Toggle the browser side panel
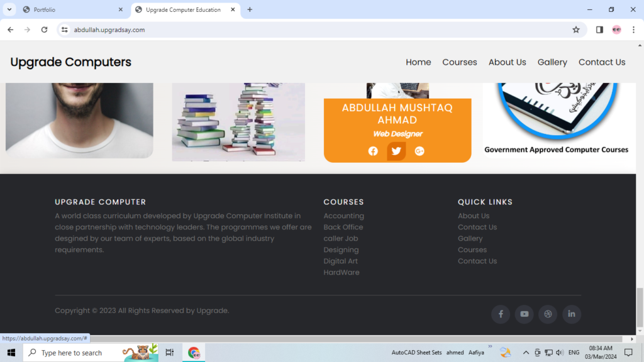 click(x=599, y=30)
